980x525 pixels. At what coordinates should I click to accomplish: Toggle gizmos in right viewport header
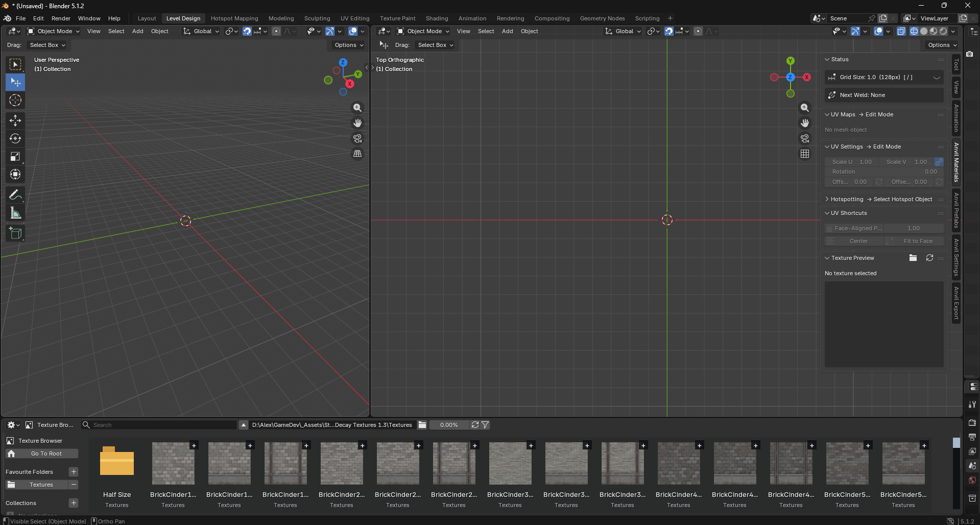point(855,31)
